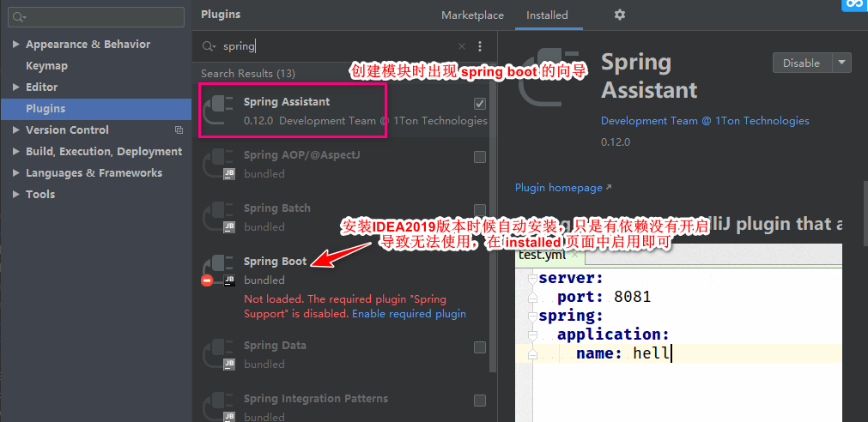The width and height of the screenshot is (868, 422).
Task: Expand Appearance & Behavior settings
Action: 16,45
